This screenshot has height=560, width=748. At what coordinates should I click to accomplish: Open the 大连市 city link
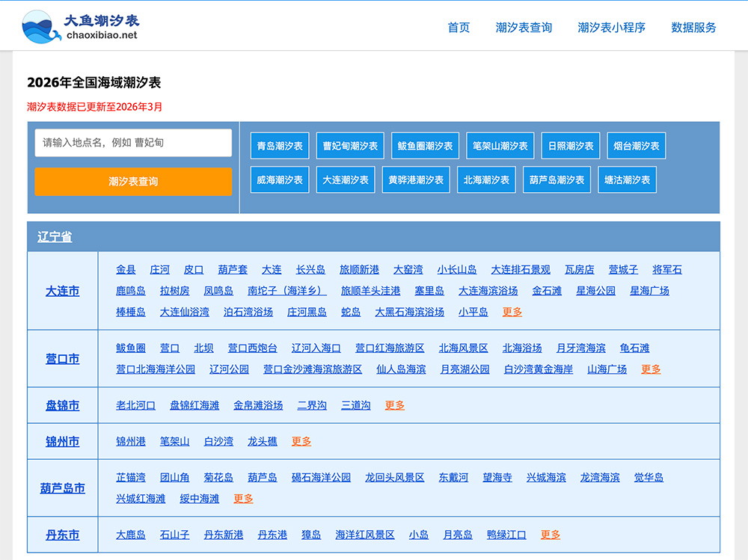pyautogui.click(x=63, y=291)
